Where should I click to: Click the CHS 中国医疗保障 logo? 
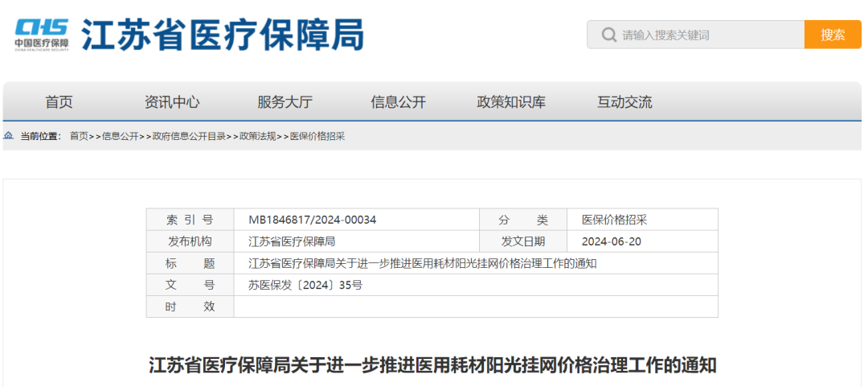tap(42, 34)
